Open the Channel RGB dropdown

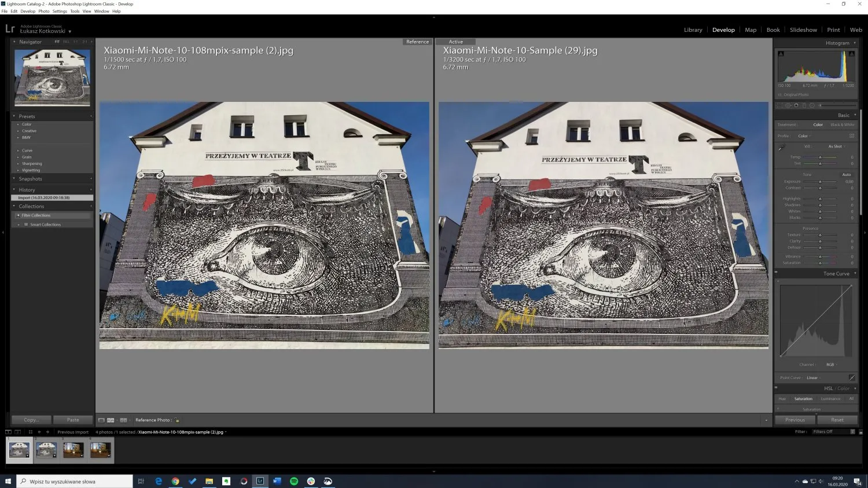(832, 365)
